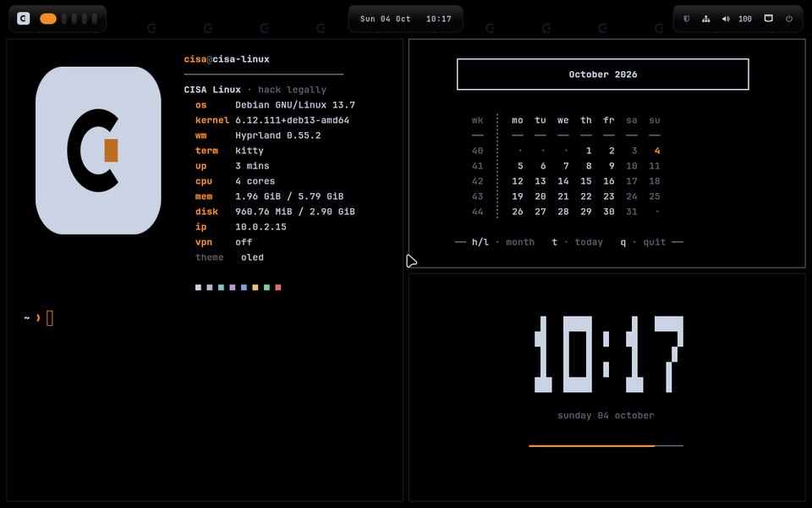Click the 4 cores cpu value
Viewport: 812px width, 508px height.
coord(255,181)
